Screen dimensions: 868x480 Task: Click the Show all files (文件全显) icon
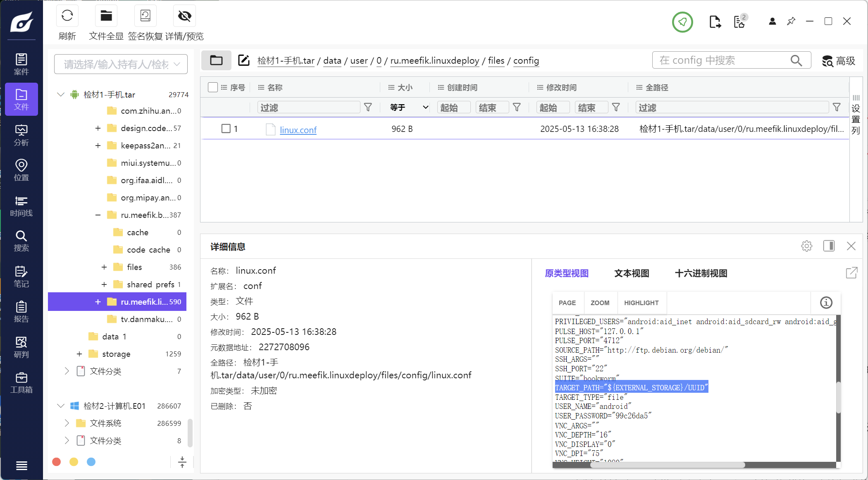[x=106, y=16]
